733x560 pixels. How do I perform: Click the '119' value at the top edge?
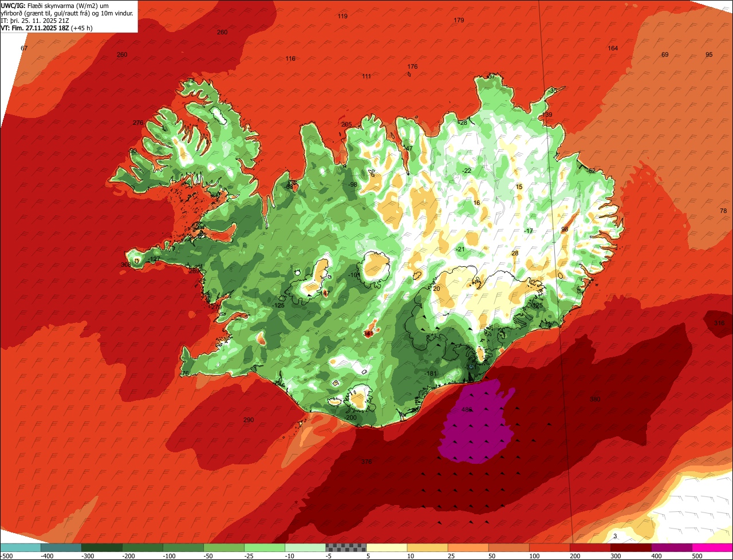(342, 16)
